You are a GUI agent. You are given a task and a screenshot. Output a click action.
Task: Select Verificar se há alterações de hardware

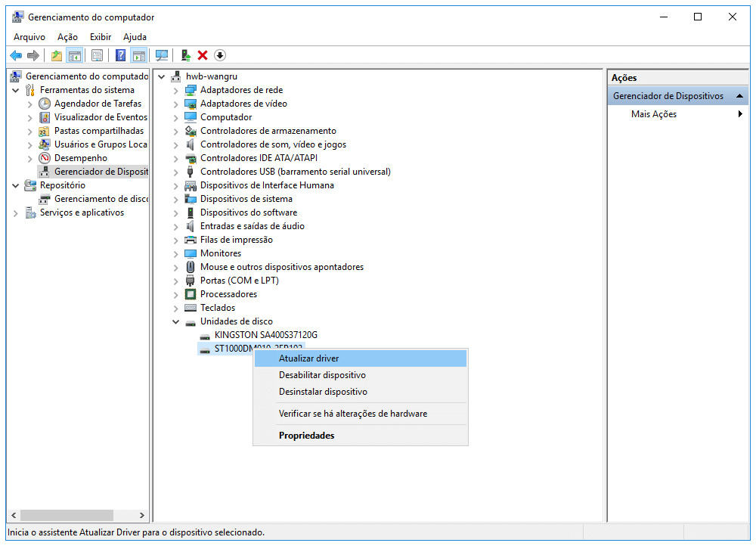[x=360, y=414]
